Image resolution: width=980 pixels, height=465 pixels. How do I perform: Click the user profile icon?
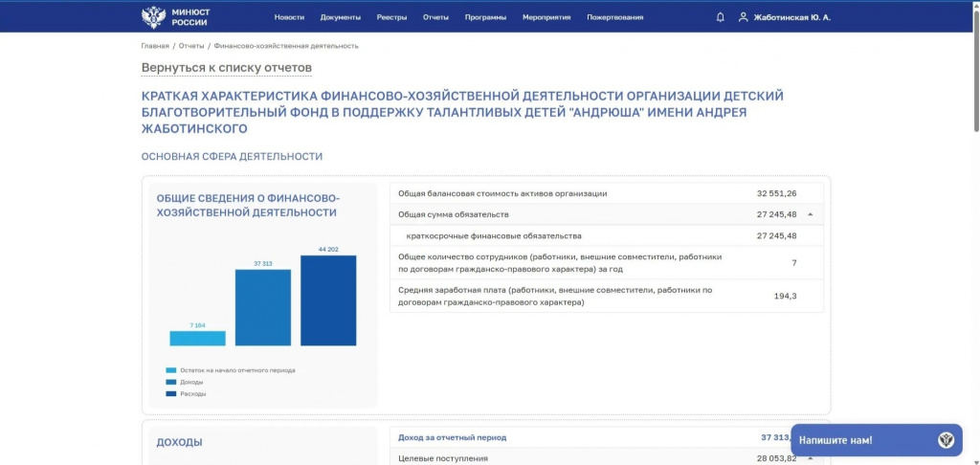coord(743,17)
